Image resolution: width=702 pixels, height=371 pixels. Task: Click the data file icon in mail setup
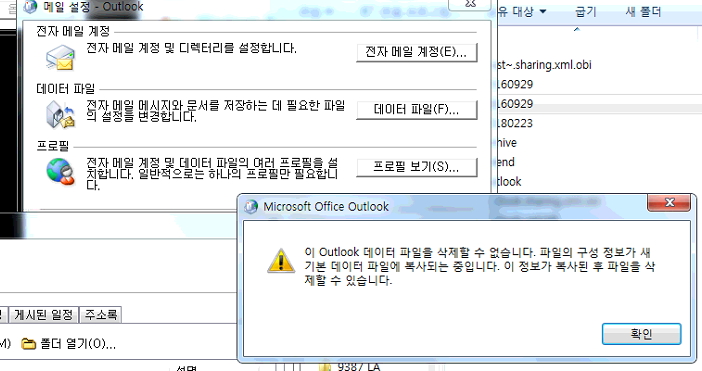(x=60, y=114)
